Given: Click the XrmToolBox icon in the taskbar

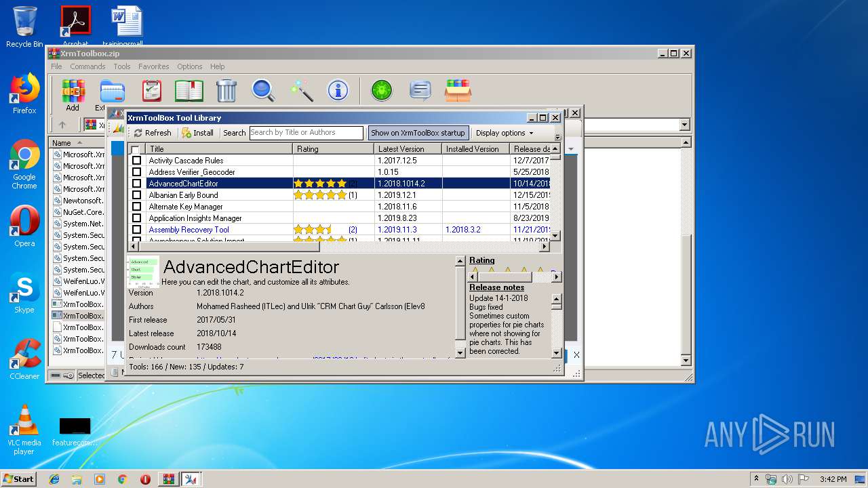Looking at the screenshot, I should pos(191,479).
